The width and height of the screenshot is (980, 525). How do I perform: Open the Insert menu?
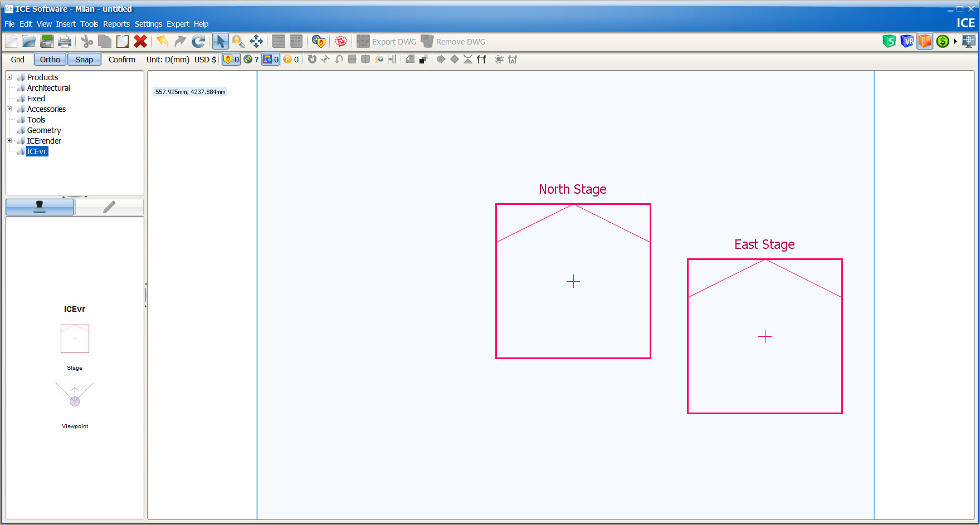(x=66, y=24)
